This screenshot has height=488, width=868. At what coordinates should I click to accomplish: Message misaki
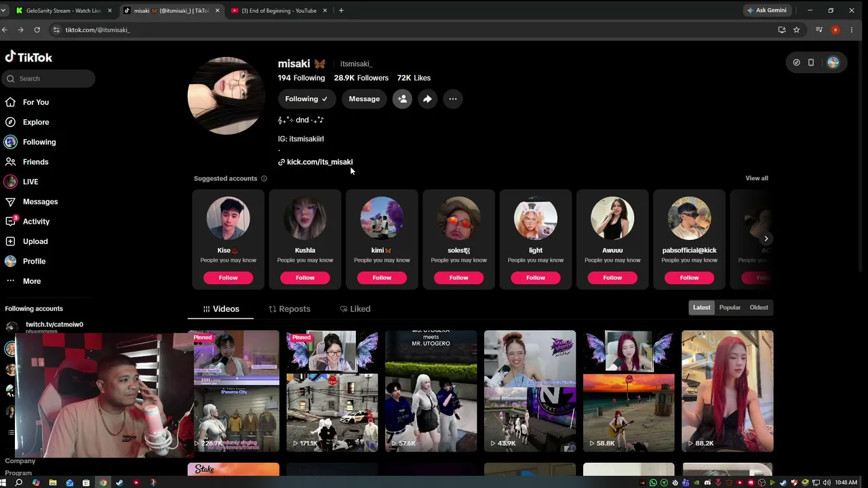(x=364, y=99)
